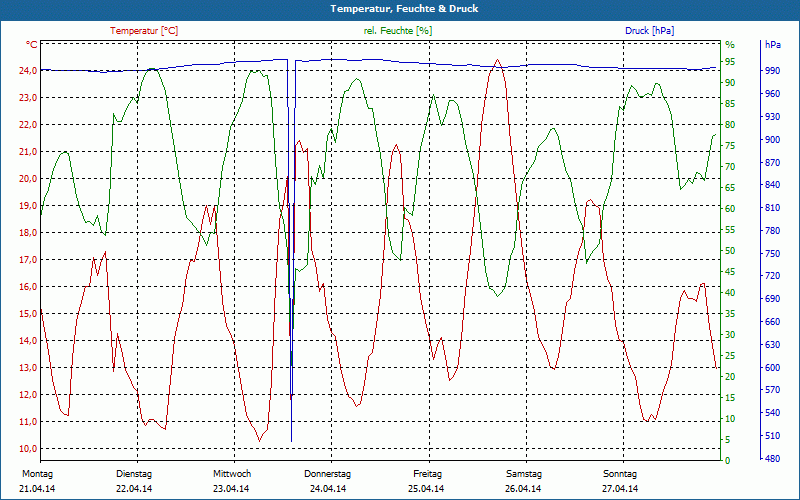Screen dimensions: 800x500
Task: Click the green "95" humidity axis value
Action: click(x=730, y=62)
